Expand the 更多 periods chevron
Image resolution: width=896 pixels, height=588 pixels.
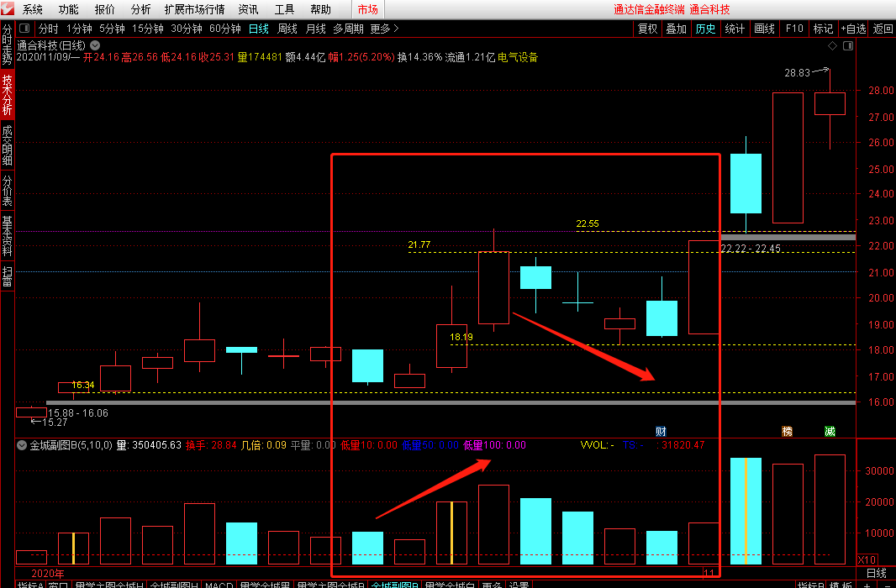[396, 29]
